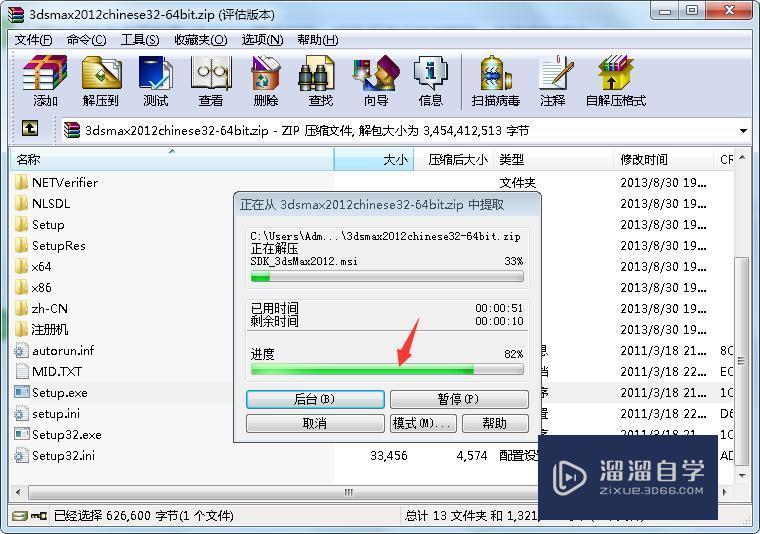Select the NETVerifier folder icon
Screen dimensions: 760x534
click(21, 183)
